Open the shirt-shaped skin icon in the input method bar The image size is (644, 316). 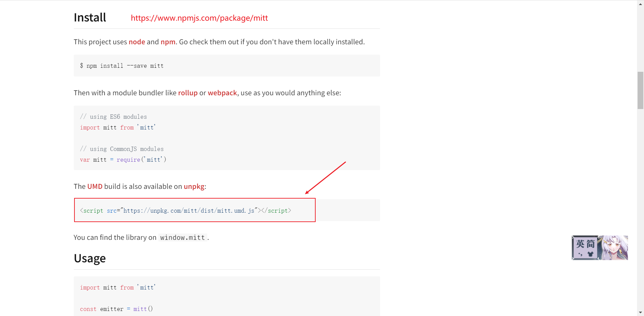click(590, 254)
